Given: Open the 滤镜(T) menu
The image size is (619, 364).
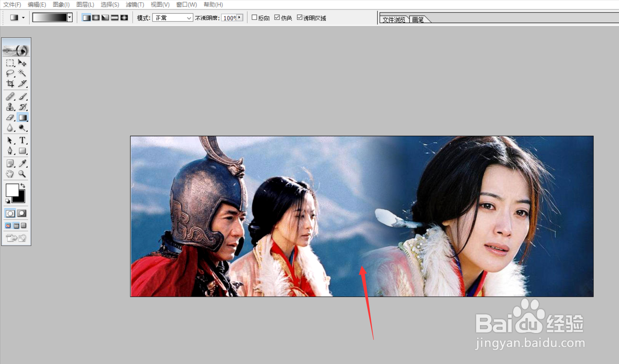Looking at the screenshot, I should pos(135,5).
